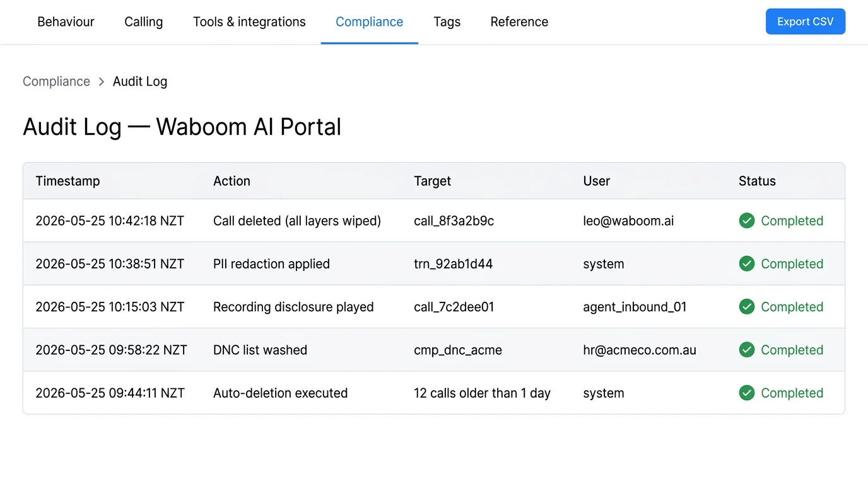Click the green check icon for call_8f3a2b9c
This screenshot has width=868, height=484.
tap(747, 221)
